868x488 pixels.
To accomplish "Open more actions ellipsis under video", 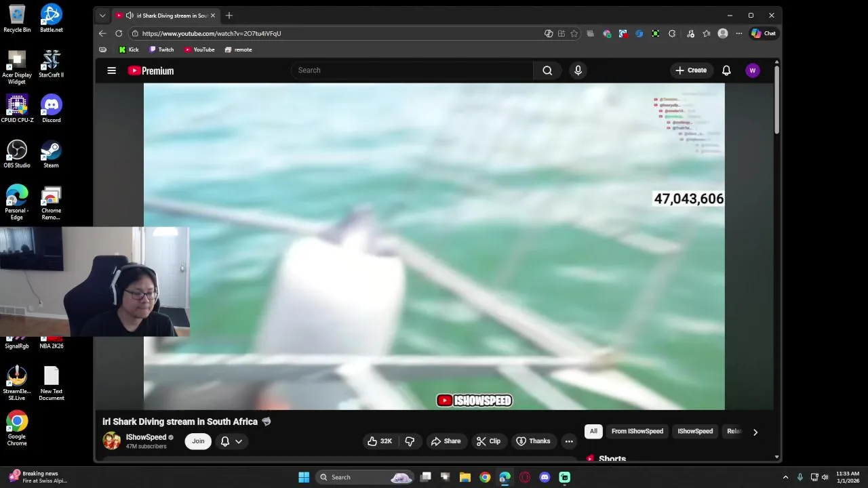I will [569, 441].
